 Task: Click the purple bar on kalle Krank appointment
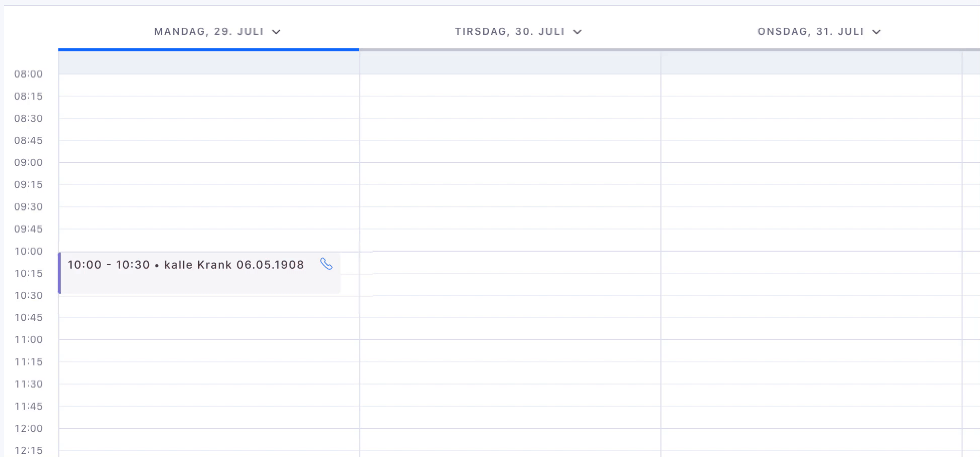click(x=59, y=273)
